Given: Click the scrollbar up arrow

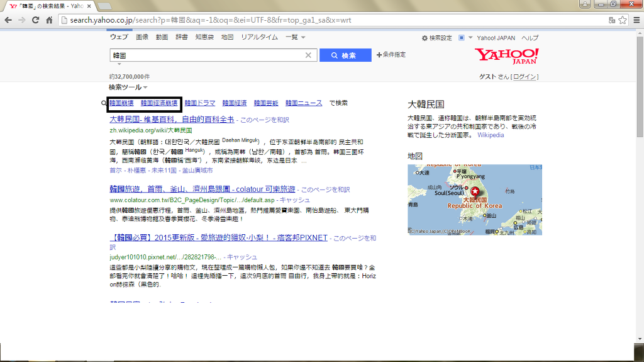Looking at the screenshot, I should point(640,33).
